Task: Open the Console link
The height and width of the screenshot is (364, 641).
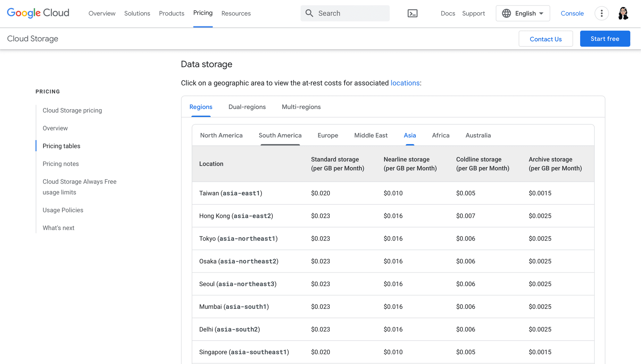Action: click(572, 13)
